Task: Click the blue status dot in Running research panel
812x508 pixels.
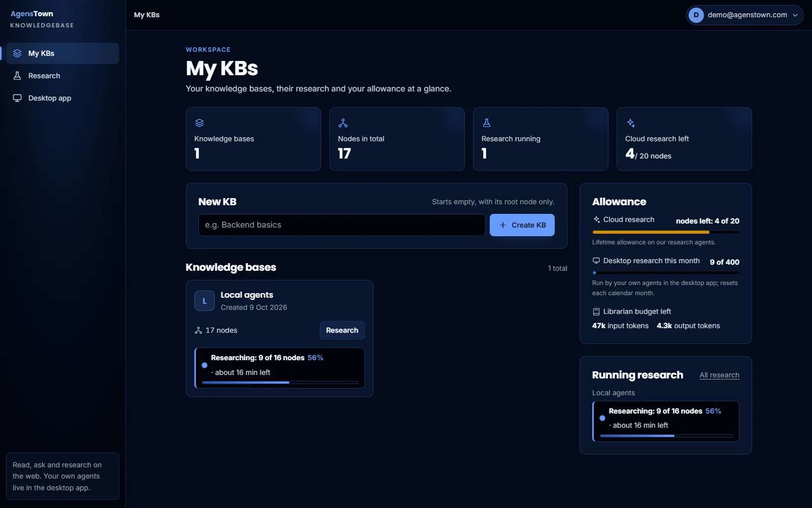Action: 602,418
